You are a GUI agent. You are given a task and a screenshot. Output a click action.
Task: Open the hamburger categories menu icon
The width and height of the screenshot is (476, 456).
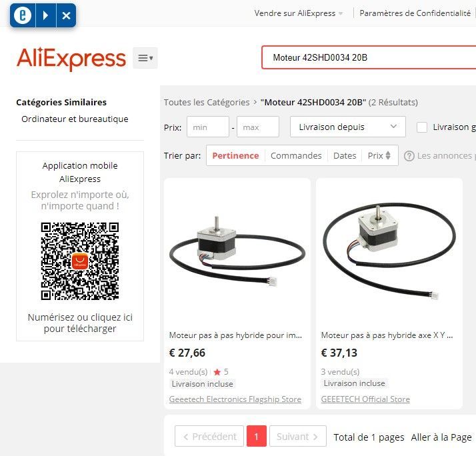coord(145,58)
